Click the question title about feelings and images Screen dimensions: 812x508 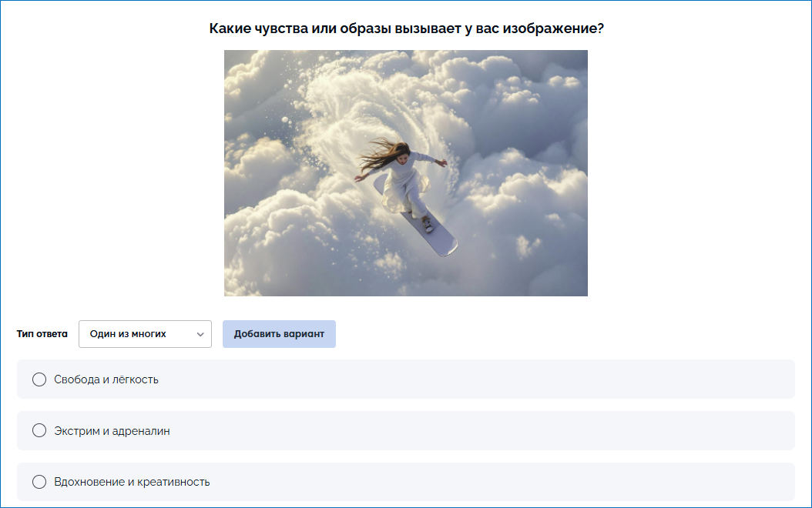pyautogui.click(x=406, y=28)
